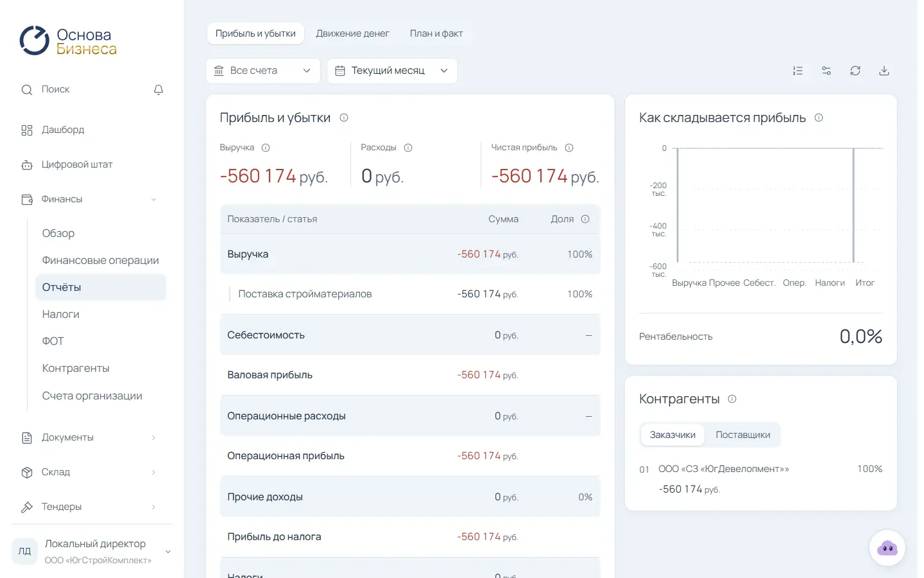This screenshot has height=578, width=924.
Task: Click the download report icon
Action: pyautogui.click(x=884, y=71)
